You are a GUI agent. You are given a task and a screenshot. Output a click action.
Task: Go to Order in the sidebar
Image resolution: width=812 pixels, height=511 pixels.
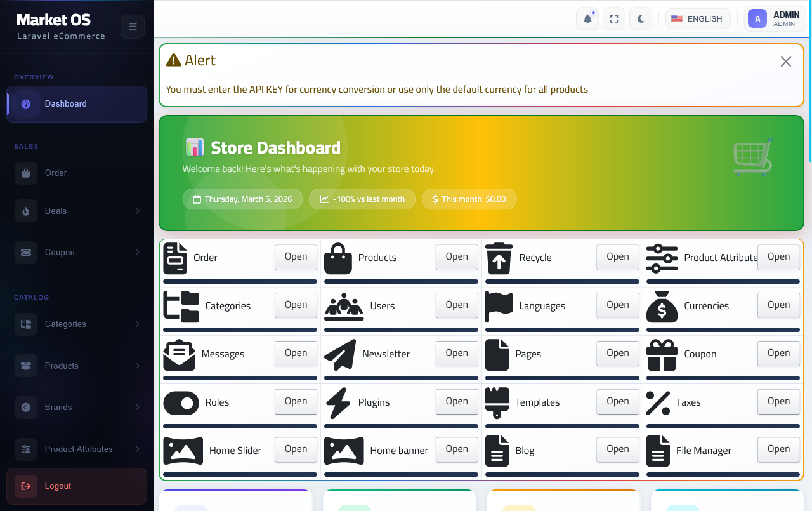[56, 173]
